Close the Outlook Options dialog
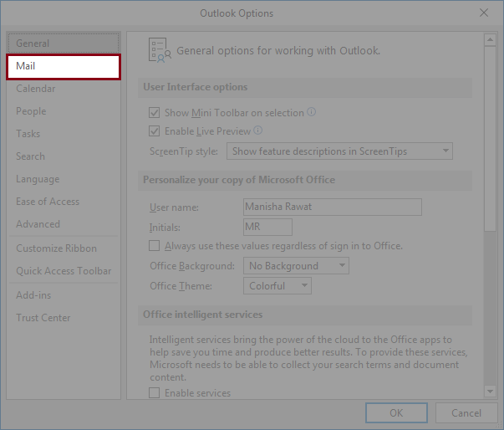 [x=484, y=13]
